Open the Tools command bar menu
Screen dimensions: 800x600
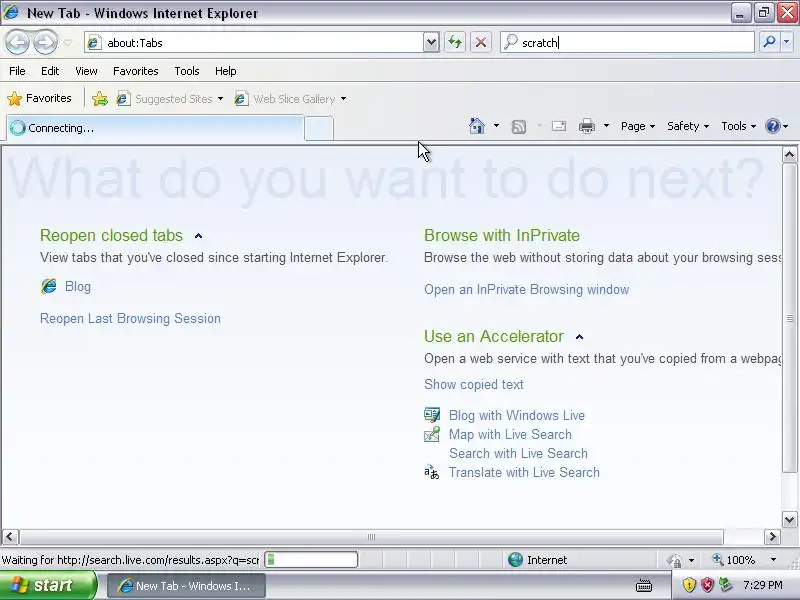coord(738,126)
